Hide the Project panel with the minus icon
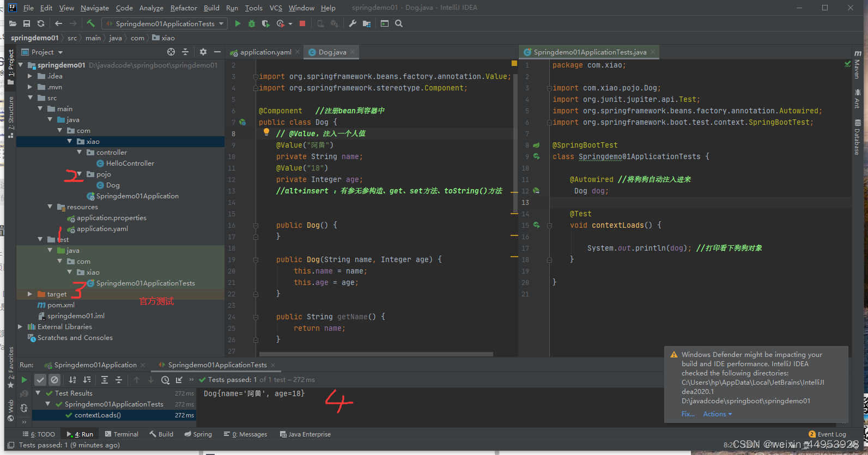The height and width of the screenshot is (455, 868). (217, 52)
